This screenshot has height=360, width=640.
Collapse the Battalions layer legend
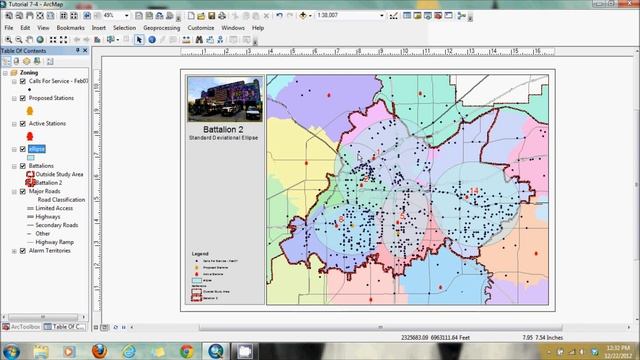tap(14, 166)
